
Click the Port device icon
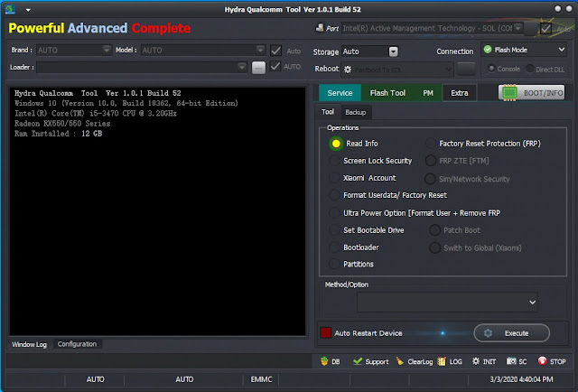320,28
